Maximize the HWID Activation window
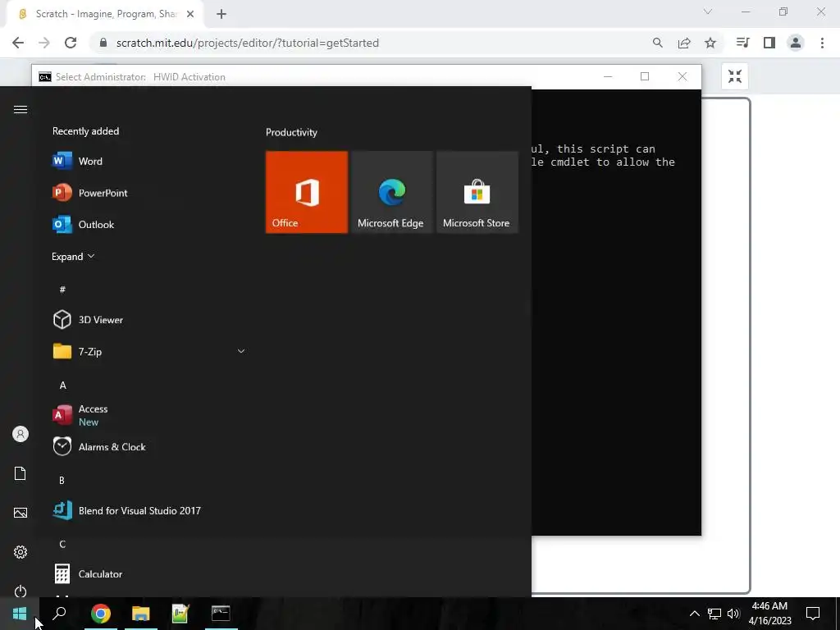This screenshot has height=630, width=840. 645,76
